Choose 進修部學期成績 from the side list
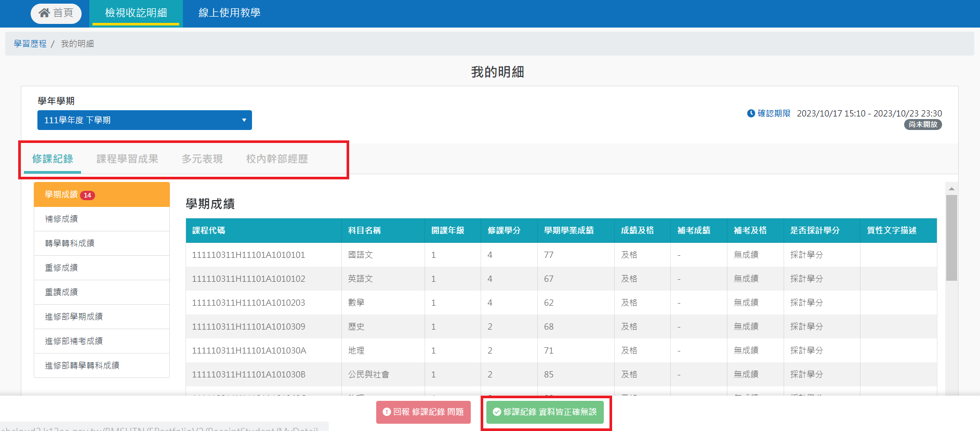 pyautogui.click(x=74, y=317)
